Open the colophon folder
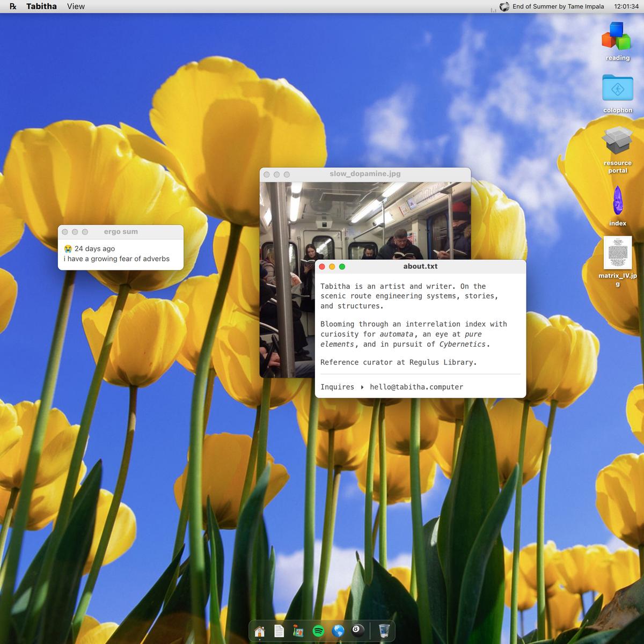This screenshot has width=644, height=644. point(617,88)
